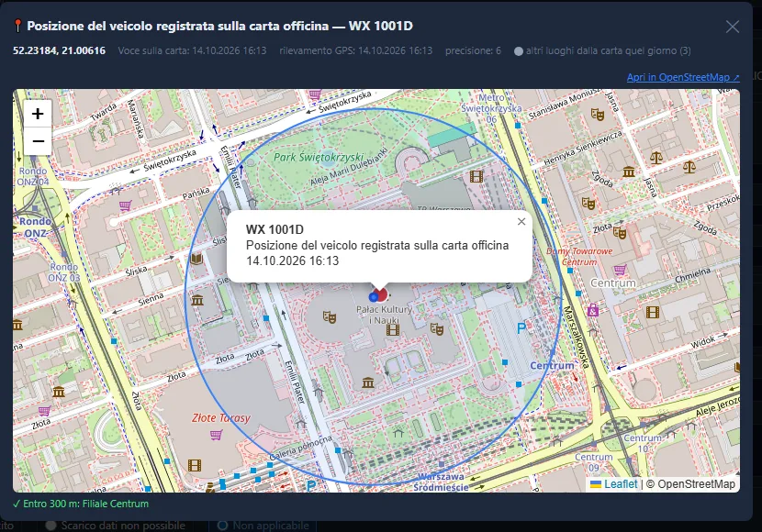
Task: Click the museum icon near Sienna street
Action: [x=196, y=301]
